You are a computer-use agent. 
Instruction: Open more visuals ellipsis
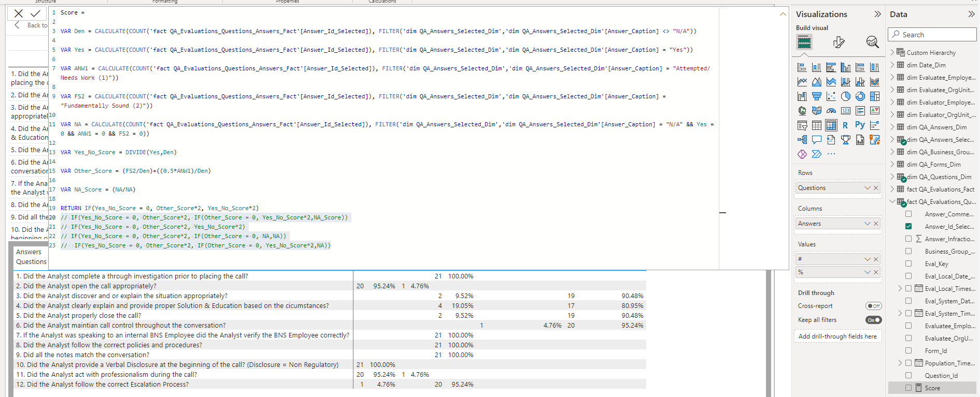pyautogui.click(x=831, y=154)
